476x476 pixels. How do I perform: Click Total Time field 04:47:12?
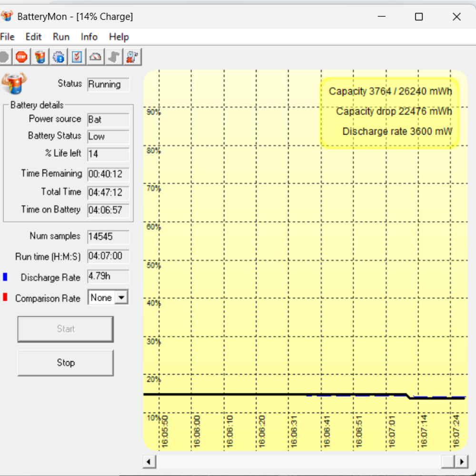point(108,192)
